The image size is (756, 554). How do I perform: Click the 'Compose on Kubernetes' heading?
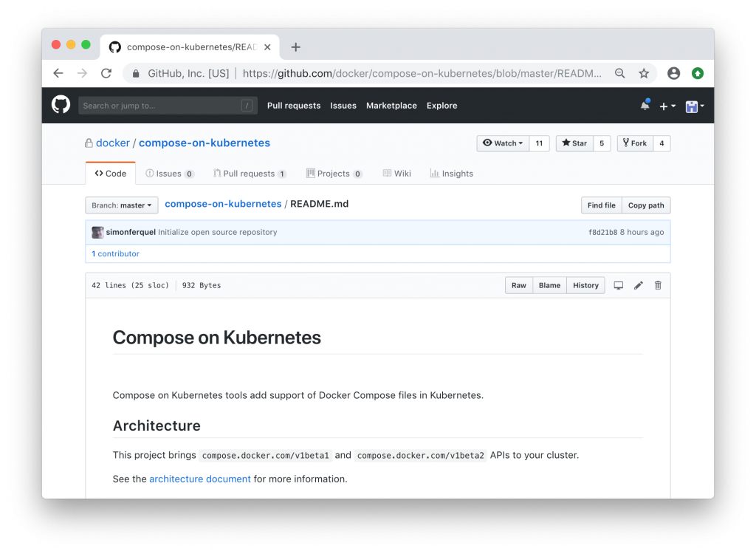(x=216, y=338)
